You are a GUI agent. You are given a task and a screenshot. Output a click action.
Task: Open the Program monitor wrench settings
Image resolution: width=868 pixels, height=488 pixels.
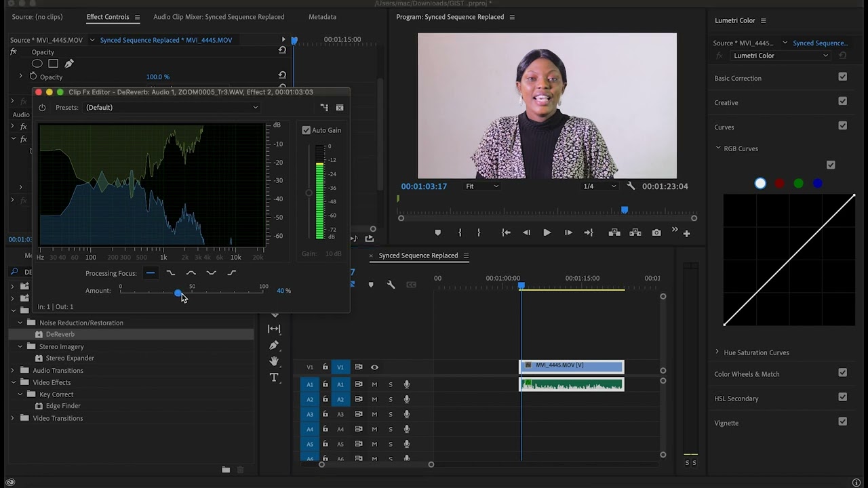631,186
